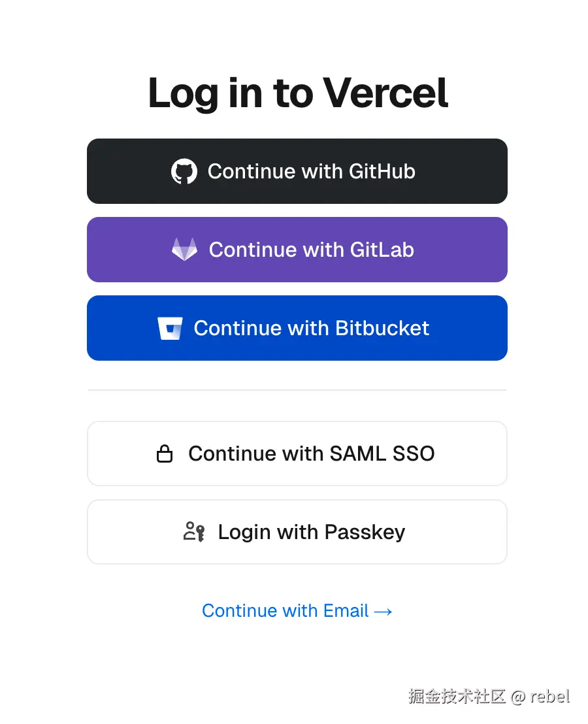Click the 'Passkey' word in the last outlined button
This screenshot has height=724, width=588.
point(365,532)
